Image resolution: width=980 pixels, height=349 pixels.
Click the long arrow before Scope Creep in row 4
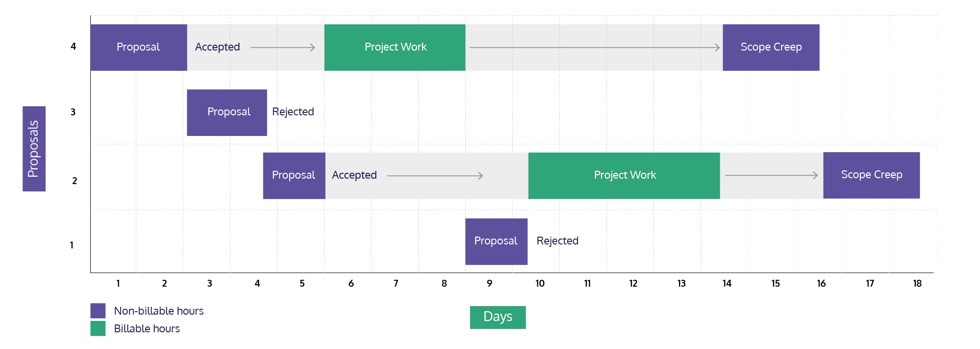(x=594, y=48)
